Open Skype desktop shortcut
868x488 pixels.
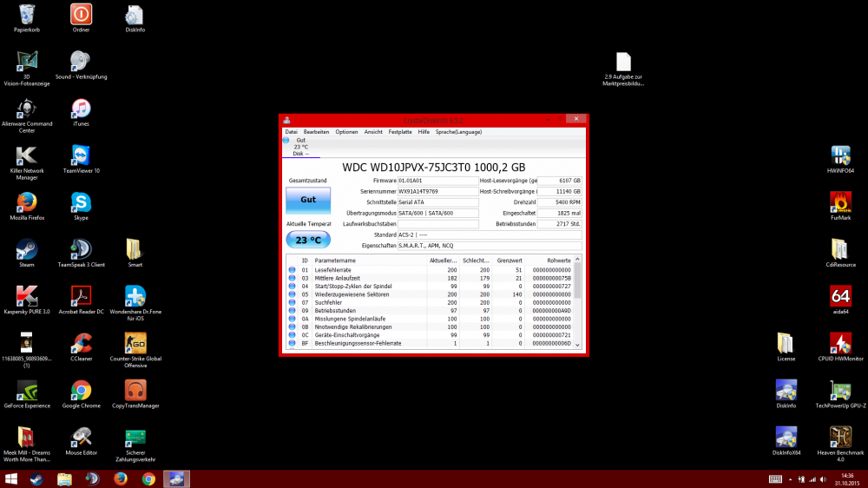click(x=81, y=203)
